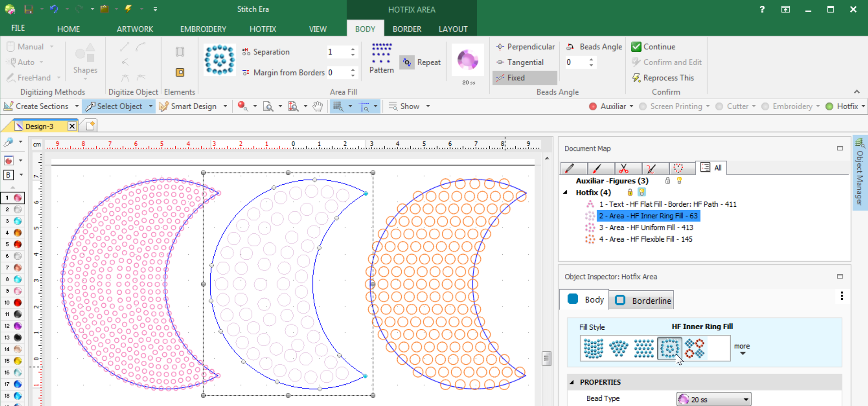This screenshot has width=868, height=406.
Task: Open the Borderline inspector tab
Action: [643, 301]
